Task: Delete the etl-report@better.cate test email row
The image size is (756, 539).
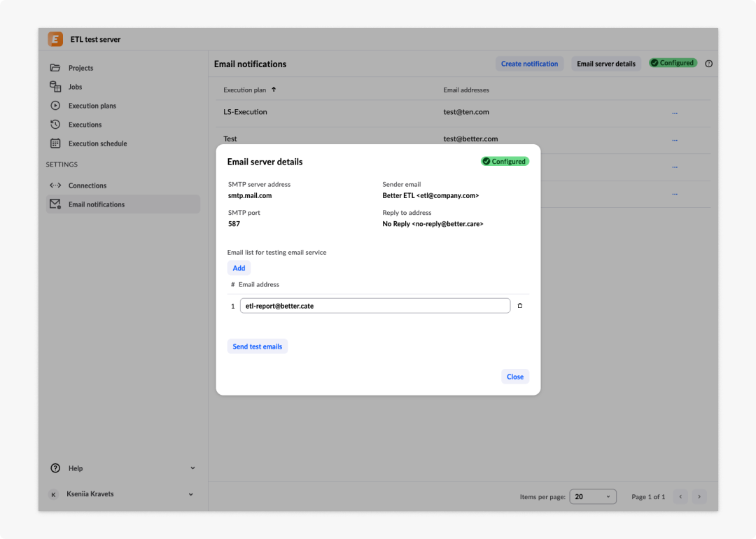Action: (x=519, y=306)
